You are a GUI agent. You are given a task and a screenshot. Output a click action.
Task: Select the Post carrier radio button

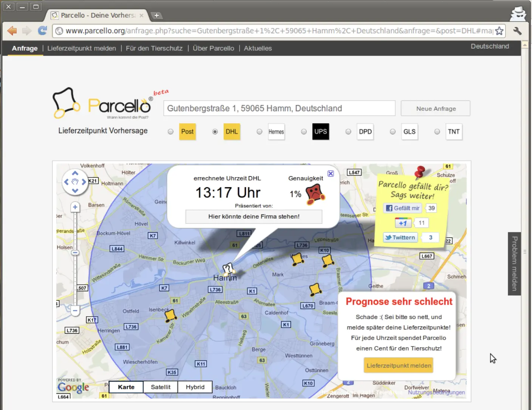pyautogui.click(x=171, y=132)
